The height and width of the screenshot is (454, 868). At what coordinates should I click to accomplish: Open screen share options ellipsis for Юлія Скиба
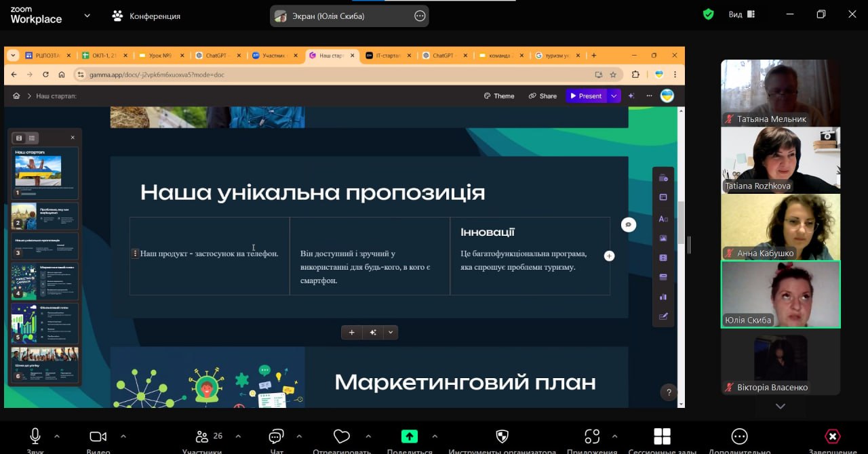pos(420,16)
